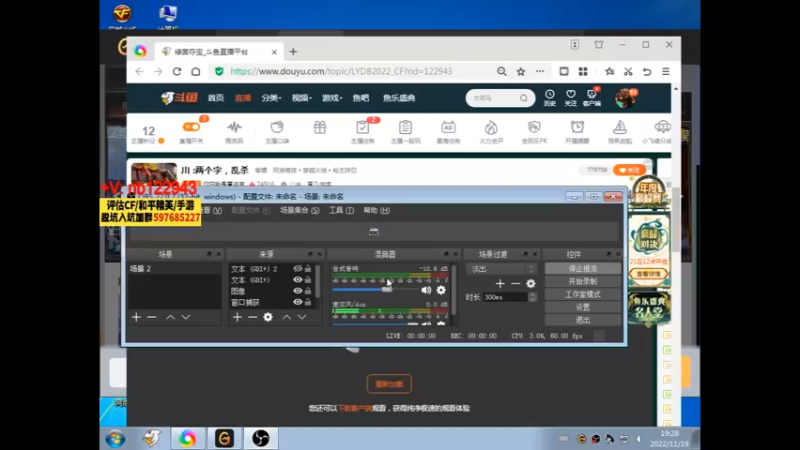The height and width of the screenshot is (450, 800).
Task: Click 停止推流 button in OBS controls
Action: [x=583, y=268]
